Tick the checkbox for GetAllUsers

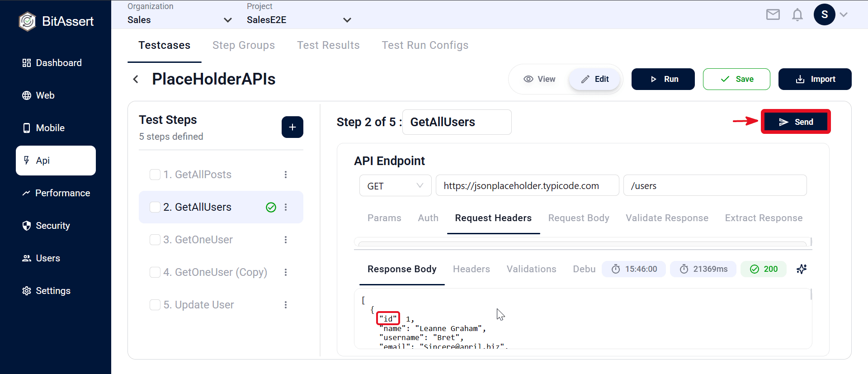tap(155, 207)
